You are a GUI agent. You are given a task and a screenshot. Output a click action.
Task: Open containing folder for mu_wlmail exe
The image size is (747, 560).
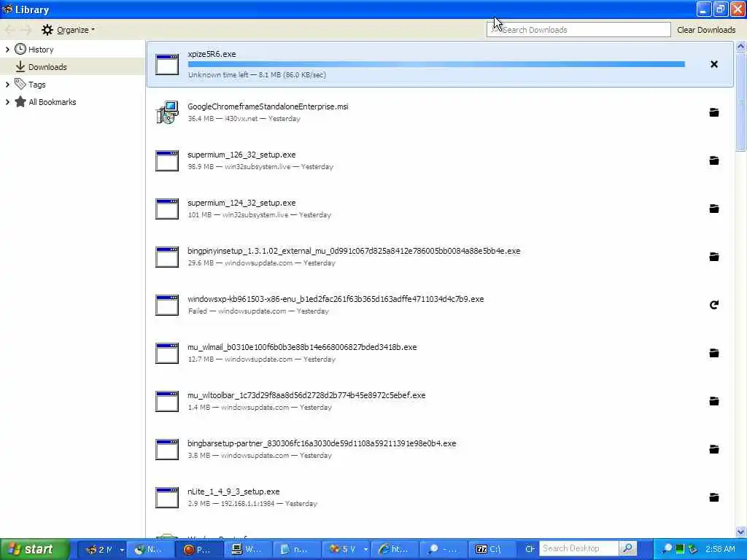tap(713, 353)
